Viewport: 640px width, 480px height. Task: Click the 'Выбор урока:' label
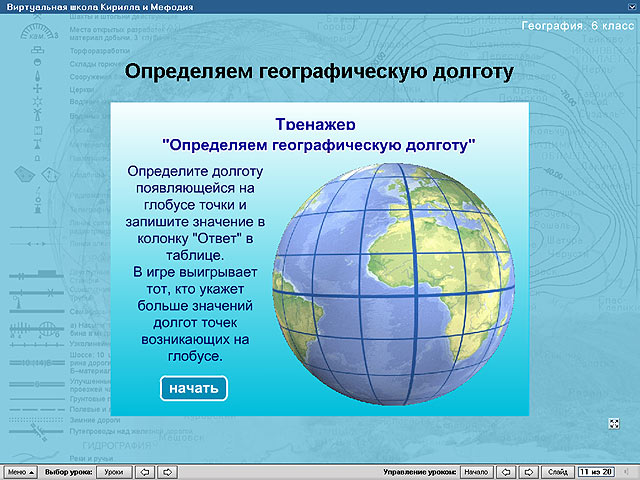[x=69, y=471]
